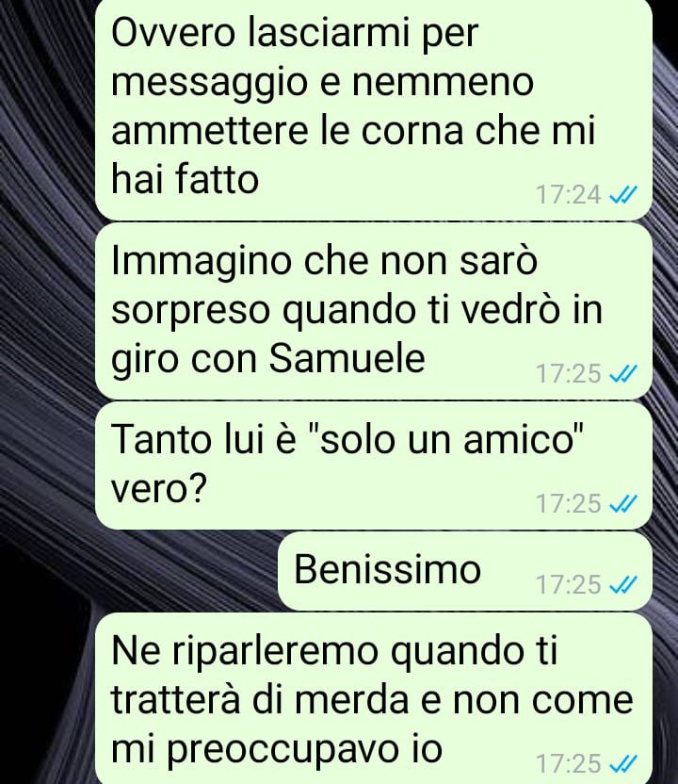
Task: Tap the dark wallpaper left of the first message
Action: click(x=47, y=108)
